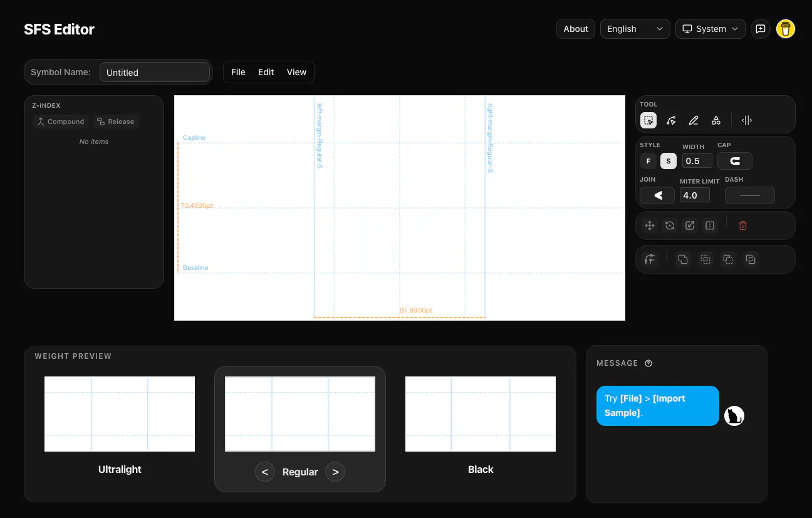Click the move transform icon
Screen dimensions: 812x518
pyautogui.click(x=650, y=225)
